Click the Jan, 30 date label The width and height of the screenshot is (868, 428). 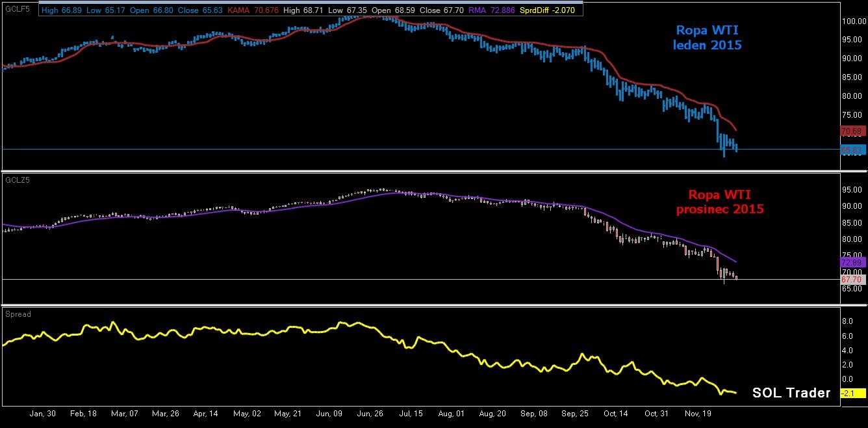(42, 413)
